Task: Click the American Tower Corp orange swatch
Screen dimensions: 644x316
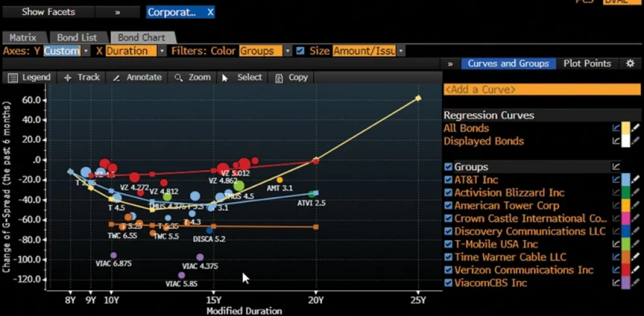Action: click(626, 205)
